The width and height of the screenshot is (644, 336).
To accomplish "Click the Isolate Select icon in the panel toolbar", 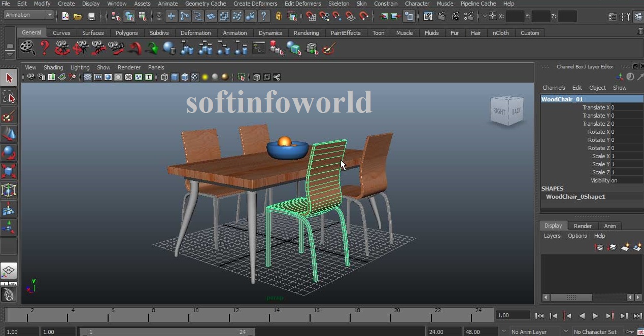I will click(242, 77).
